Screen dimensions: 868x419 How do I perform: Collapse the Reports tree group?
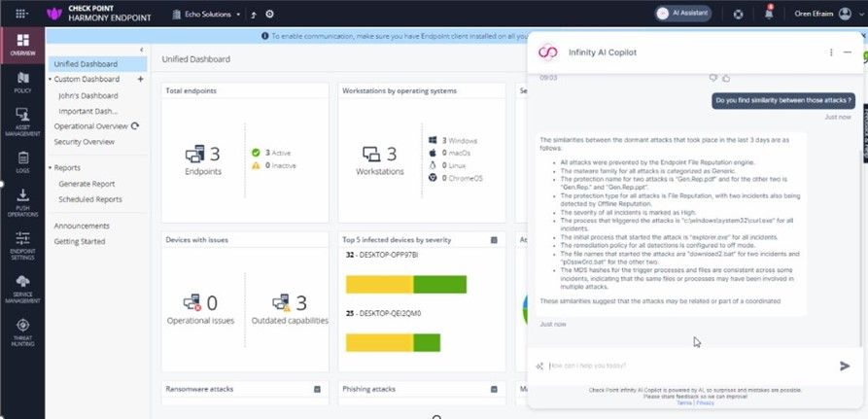pyautogui.click(x=51, y=168)
